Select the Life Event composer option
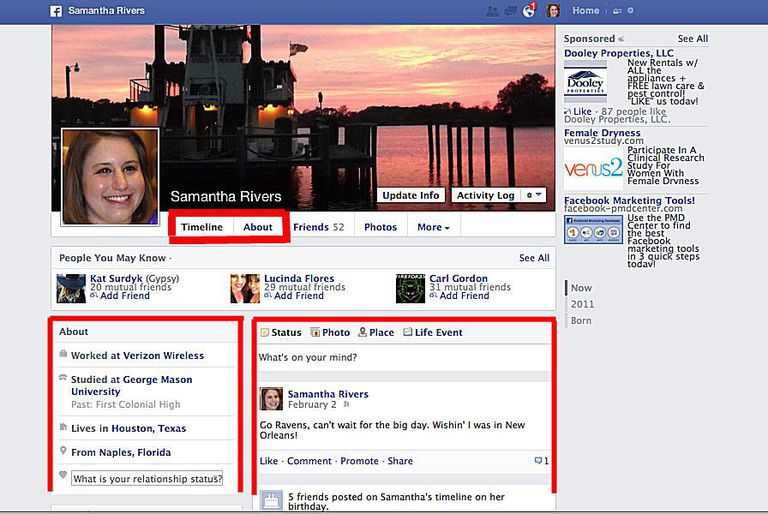Viewport: 768px width, 514px height. 432,332
